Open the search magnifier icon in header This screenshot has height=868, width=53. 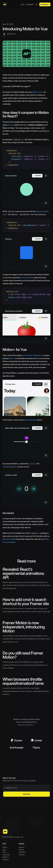37,4
